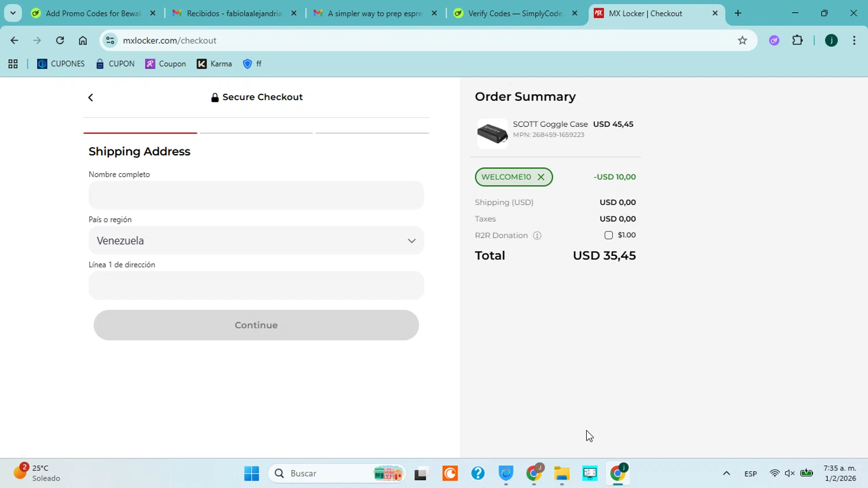Click the R2R Donation info icon
Screen dimensions: 868x488
coord(537,236)
